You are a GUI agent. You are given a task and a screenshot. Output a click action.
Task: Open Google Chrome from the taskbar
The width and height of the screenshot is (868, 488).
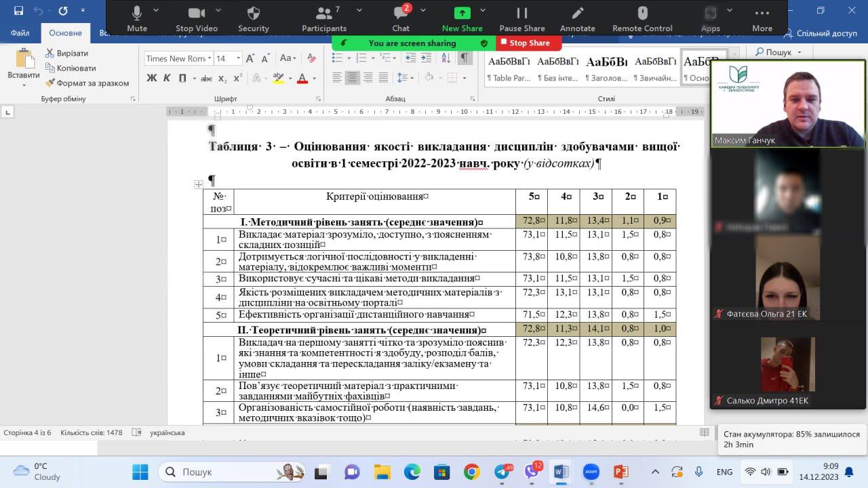pos(471,472)
